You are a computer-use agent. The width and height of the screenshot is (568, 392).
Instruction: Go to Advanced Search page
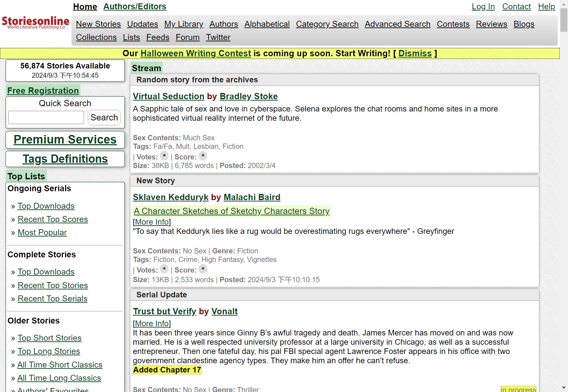click(397, 24)
